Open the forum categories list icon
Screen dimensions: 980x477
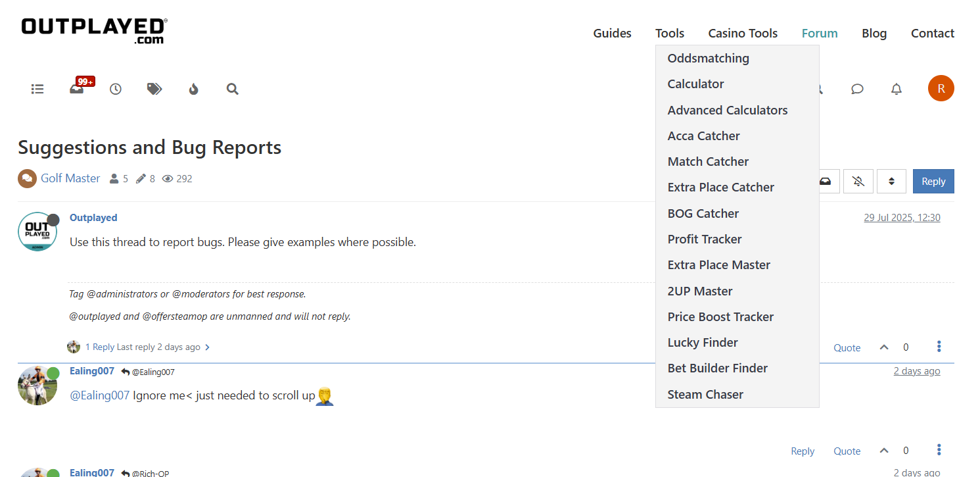click(37, 89)
